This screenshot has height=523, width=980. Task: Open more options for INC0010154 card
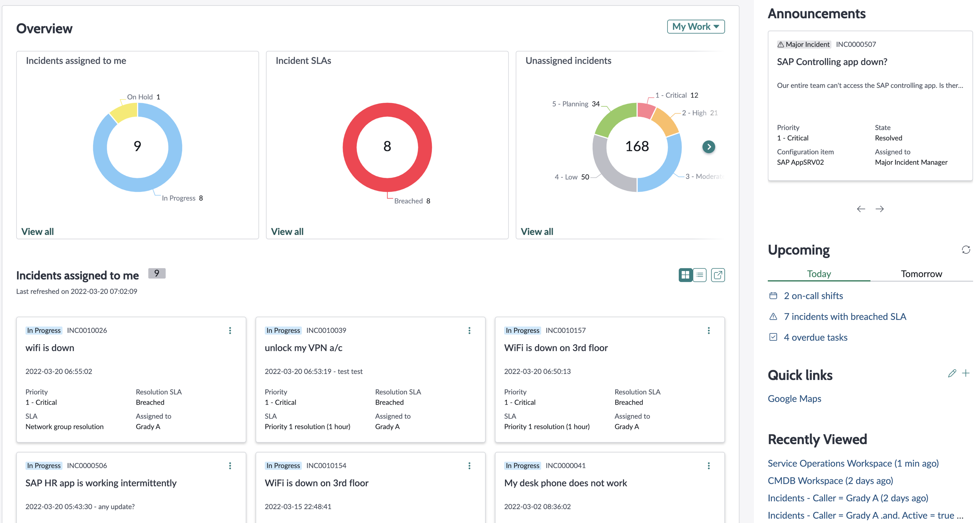click(x=469, y=466)
